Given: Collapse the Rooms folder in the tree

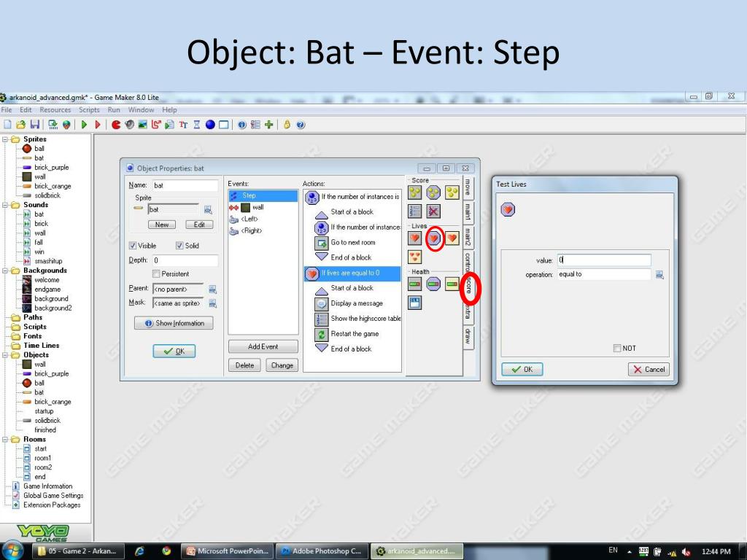Looking at the screenshot, I should coord(5,439).
